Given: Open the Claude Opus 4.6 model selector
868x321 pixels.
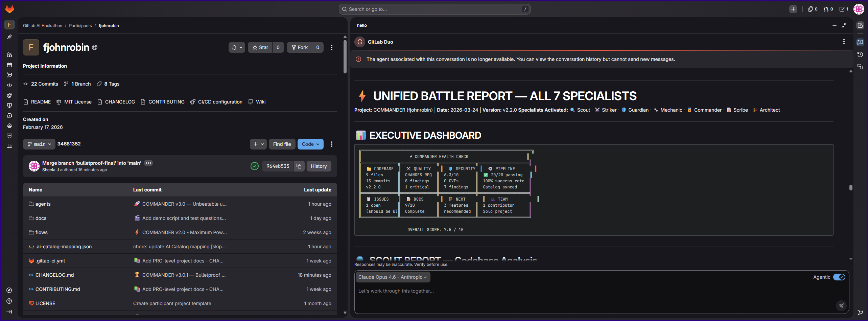Looking at the screenshot, I should tap(392, 277).
